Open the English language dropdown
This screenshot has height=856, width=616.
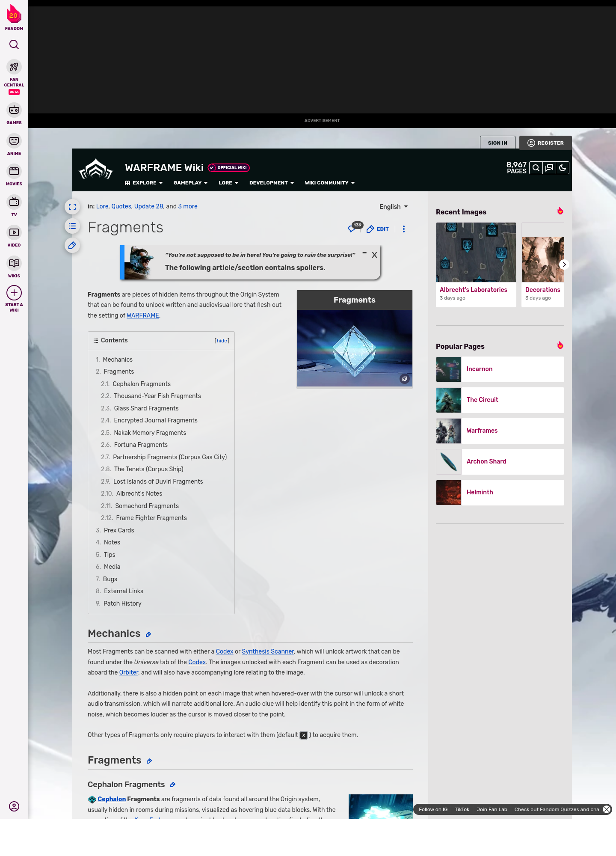coord(394,207)
